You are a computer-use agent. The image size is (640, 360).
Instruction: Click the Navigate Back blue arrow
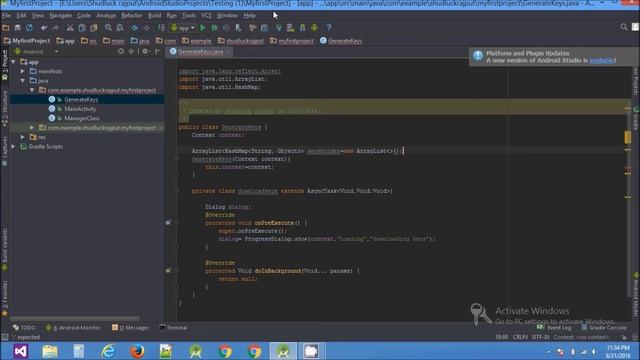(134, 28)
